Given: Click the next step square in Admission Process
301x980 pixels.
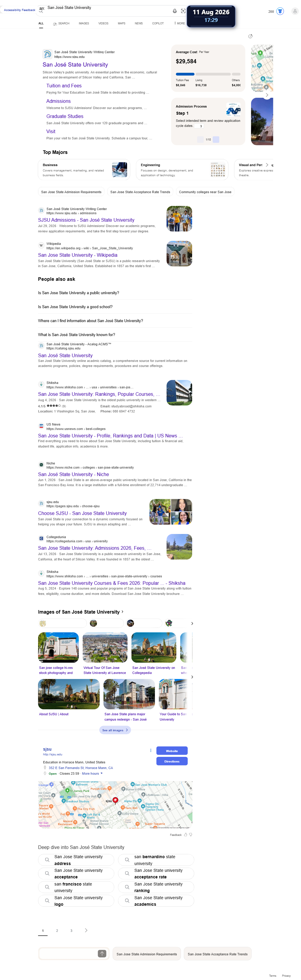Looking at the screenshot, I should [x=216, y=140].
